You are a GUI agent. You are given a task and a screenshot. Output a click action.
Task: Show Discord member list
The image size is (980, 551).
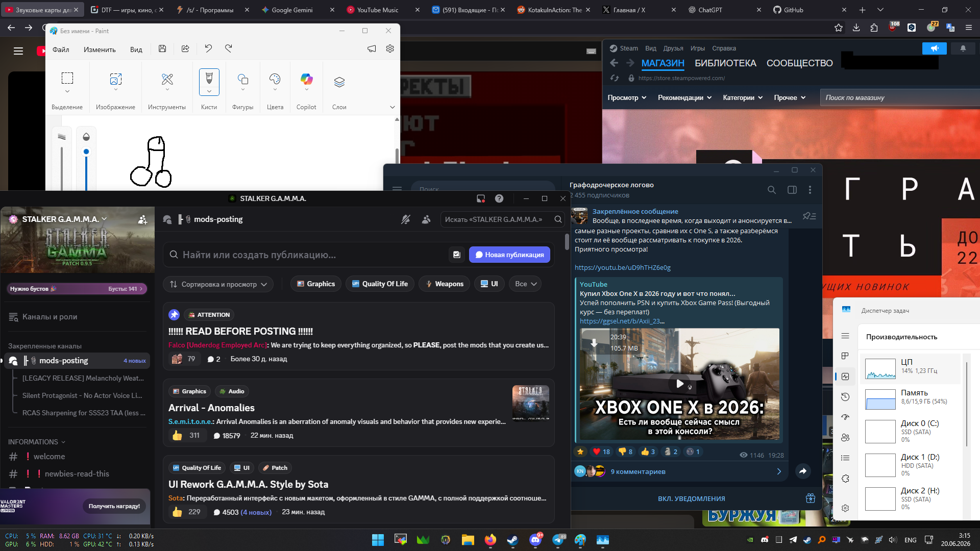tap(426, 219)
